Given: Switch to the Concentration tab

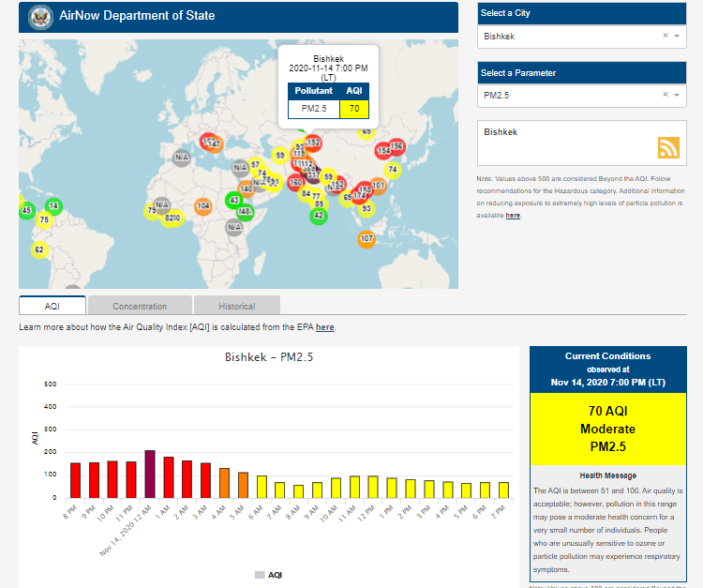Looking at the screenshot, I should point(140,306).
